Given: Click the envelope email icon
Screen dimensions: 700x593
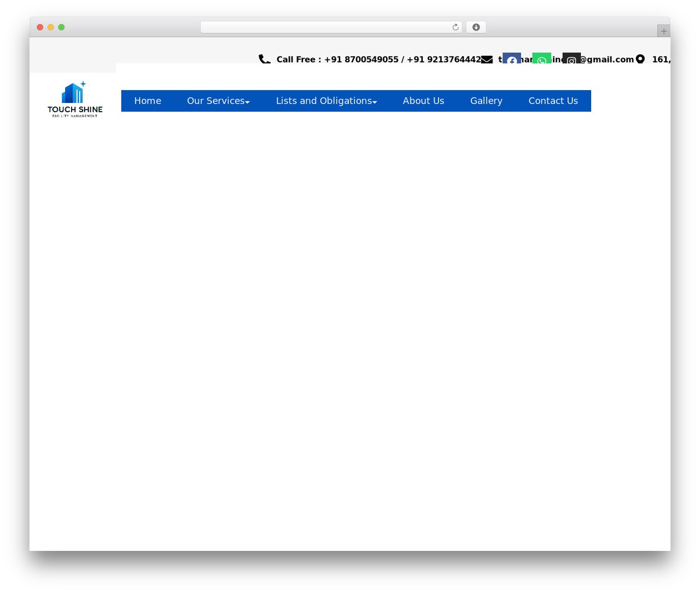Looking at the screenshot, I should 487,59.
